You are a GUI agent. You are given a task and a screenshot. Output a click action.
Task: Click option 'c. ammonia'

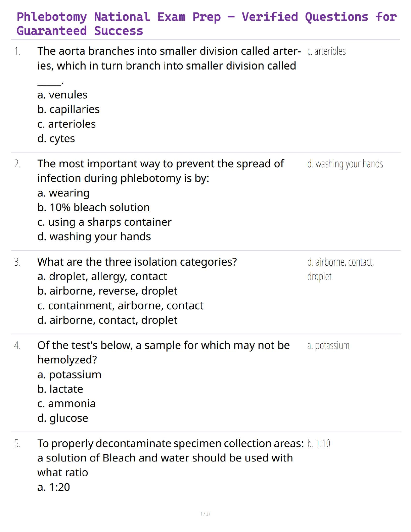[66, 403]
